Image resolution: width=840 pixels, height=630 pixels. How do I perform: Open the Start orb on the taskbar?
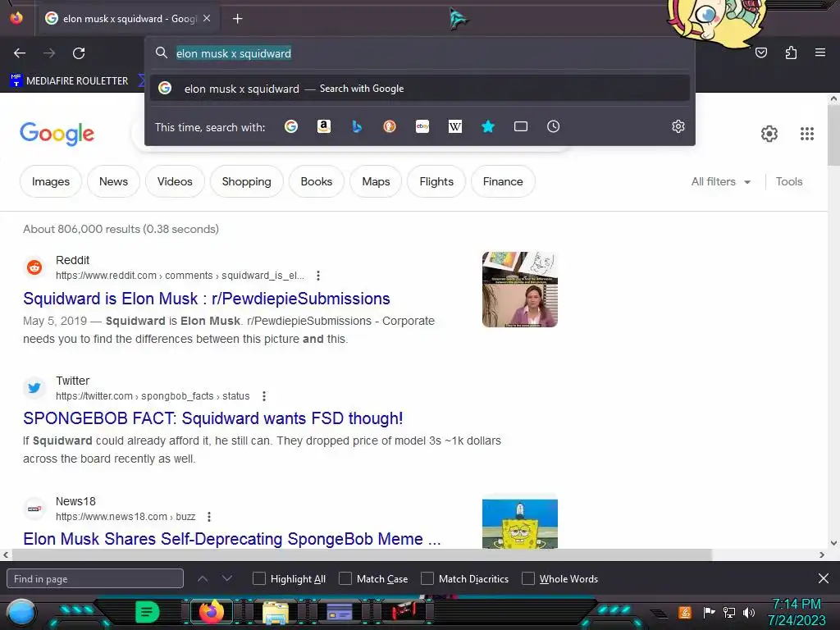click(21, 613)
